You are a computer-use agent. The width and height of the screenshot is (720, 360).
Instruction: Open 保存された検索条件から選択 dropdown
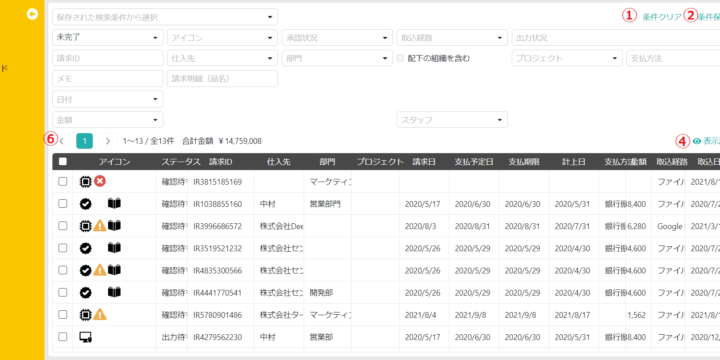(165, 17)
